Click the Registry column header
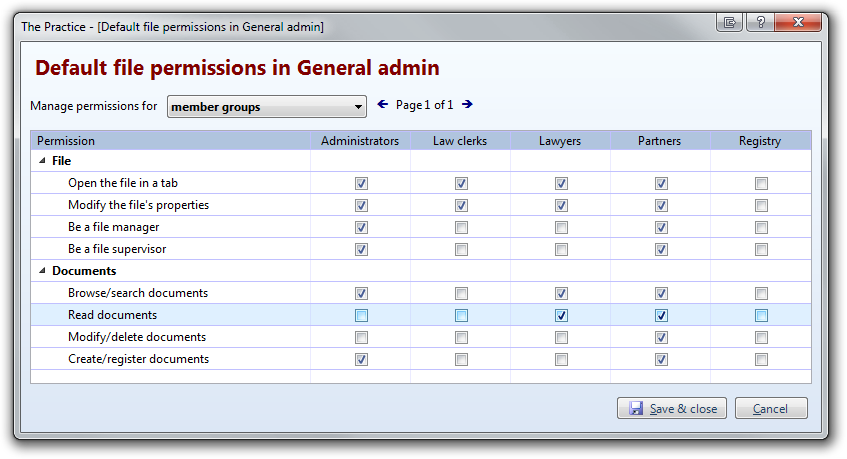 pyautogui.click(x=761, y=140)
